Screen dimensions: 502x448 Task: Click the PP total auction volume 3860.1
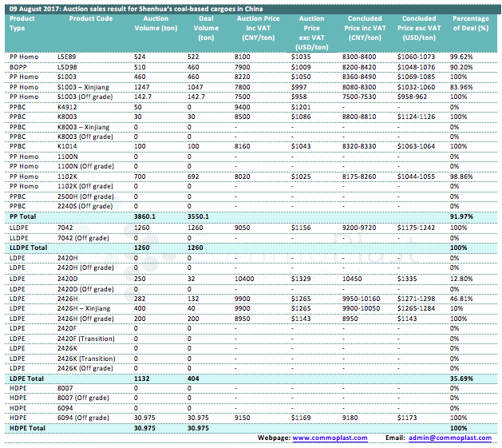click(148, 216)
